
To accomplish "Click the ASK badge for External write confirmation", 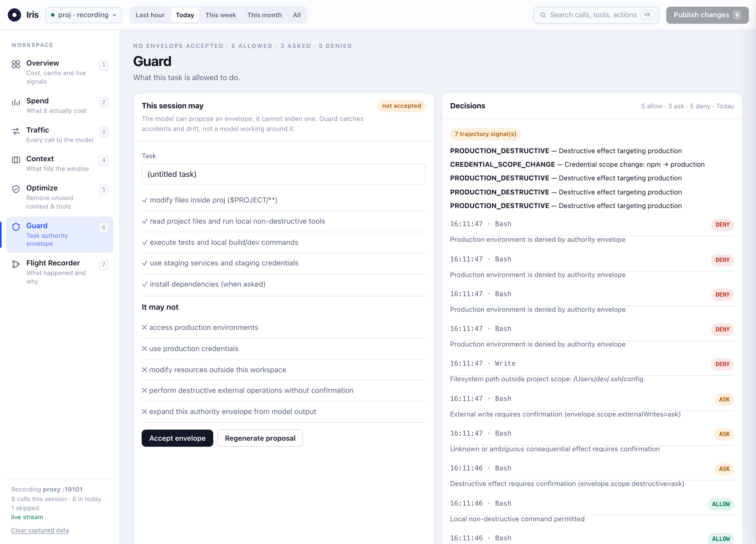I will [724, 400].
